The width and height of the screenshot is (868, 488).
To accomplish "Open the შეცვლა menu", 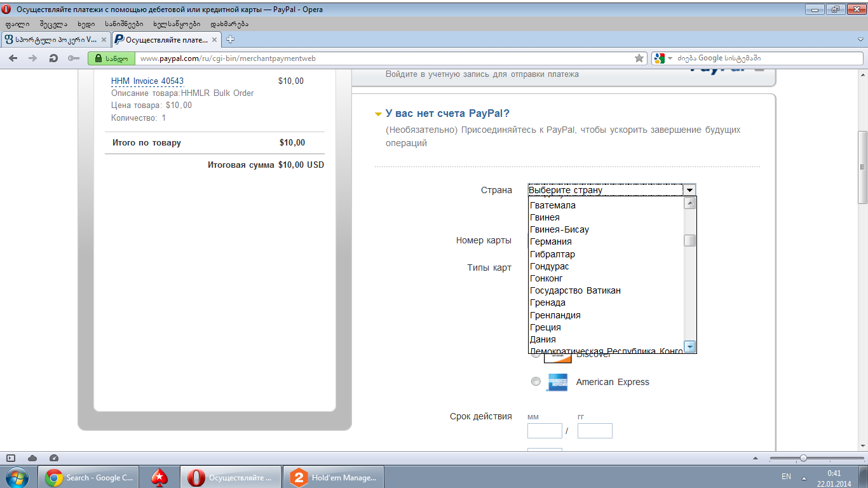I will tap(53, 24).
